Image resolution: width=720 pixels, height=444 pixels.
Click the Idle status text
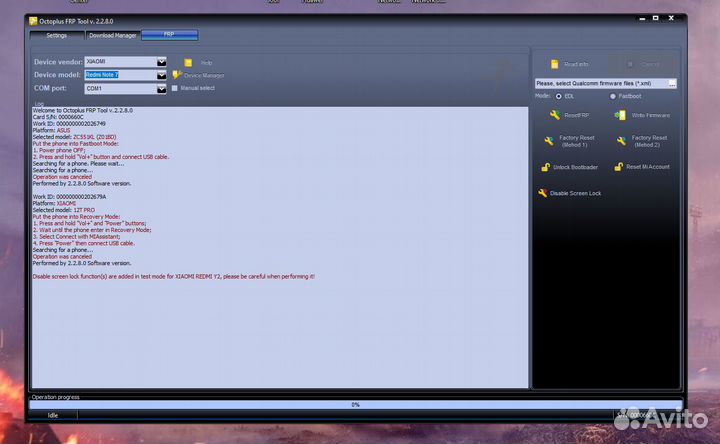point(53,415)
